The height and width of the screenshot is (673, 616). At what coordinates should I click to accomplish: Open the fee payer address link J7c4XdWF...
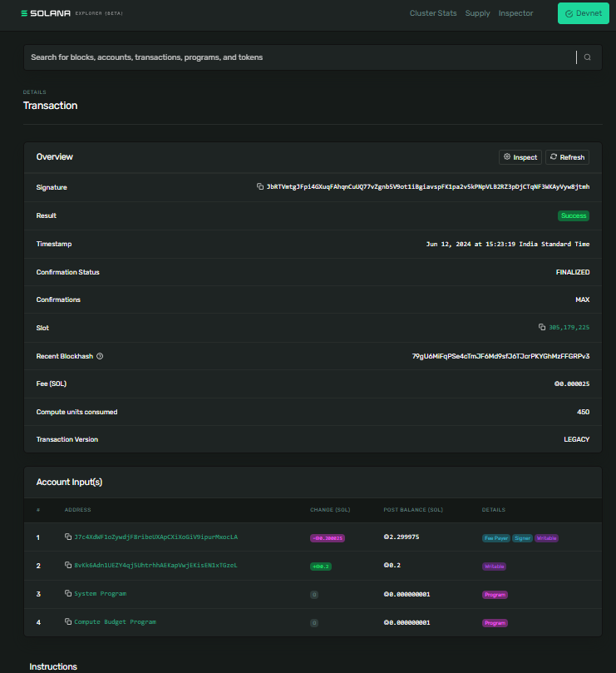(x=155, y=537)
